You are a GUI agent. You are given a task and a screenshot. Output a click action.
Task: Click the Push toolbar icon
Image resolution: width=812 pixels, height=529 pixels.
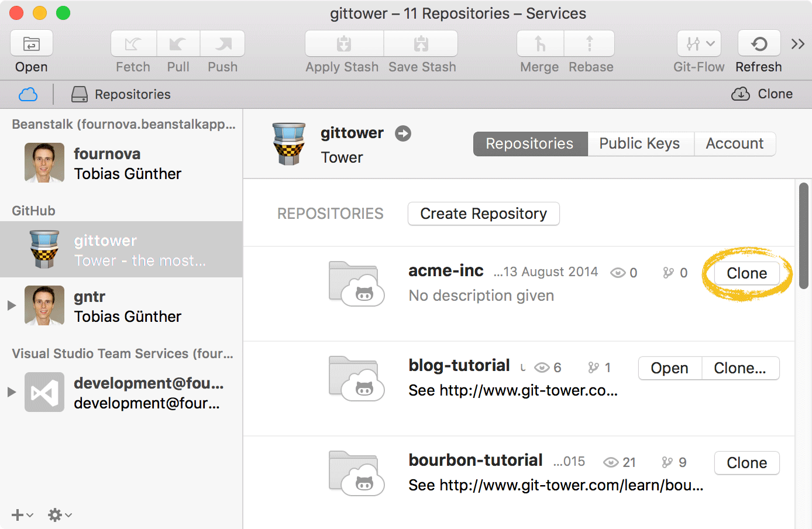222,44
